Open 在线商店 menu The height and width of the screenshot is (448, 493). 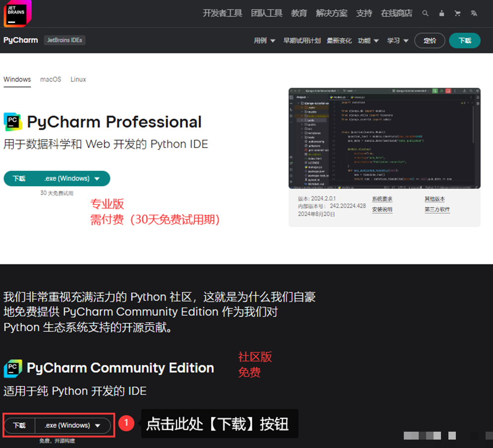pyautogui.click(x=396, y=13)
